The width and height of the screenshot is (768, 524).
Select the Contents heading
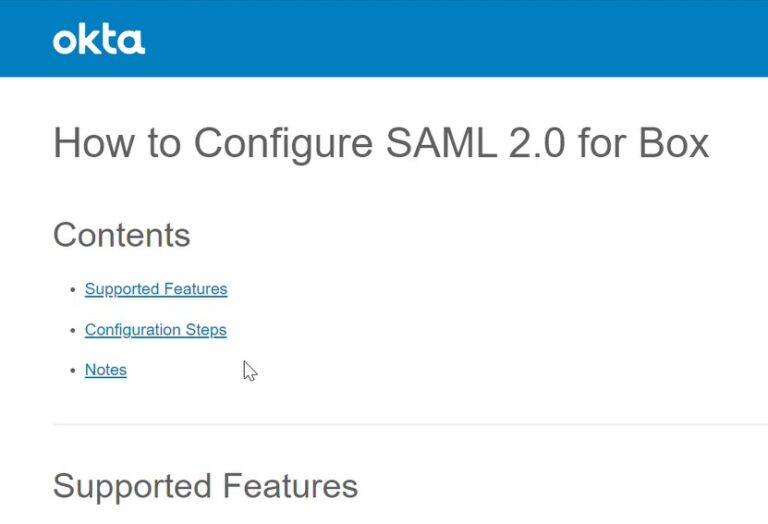[x=121, y=235]
